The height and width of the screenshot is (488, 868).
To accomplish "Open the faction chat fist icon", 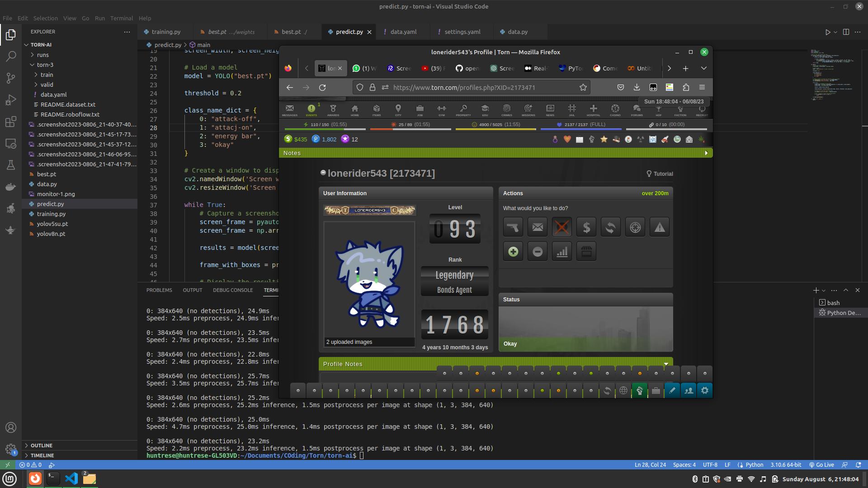I will click(x=640, y=390).
